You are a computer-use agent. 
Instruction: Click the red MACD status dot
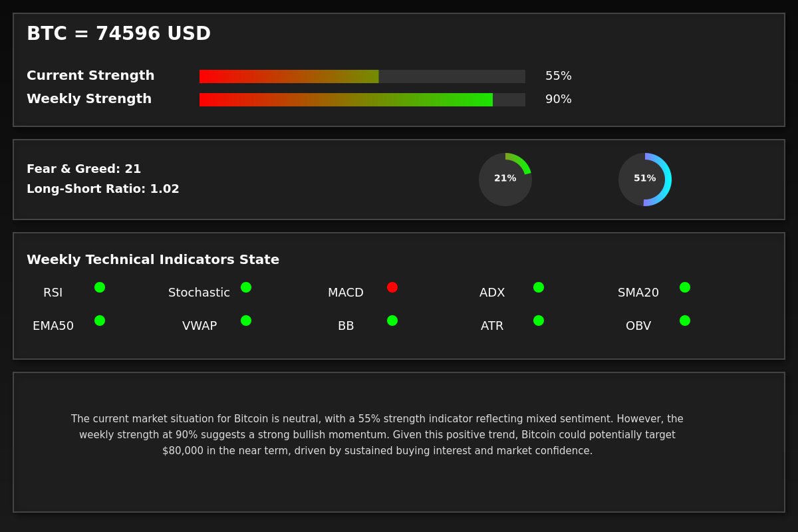point(392,287)
